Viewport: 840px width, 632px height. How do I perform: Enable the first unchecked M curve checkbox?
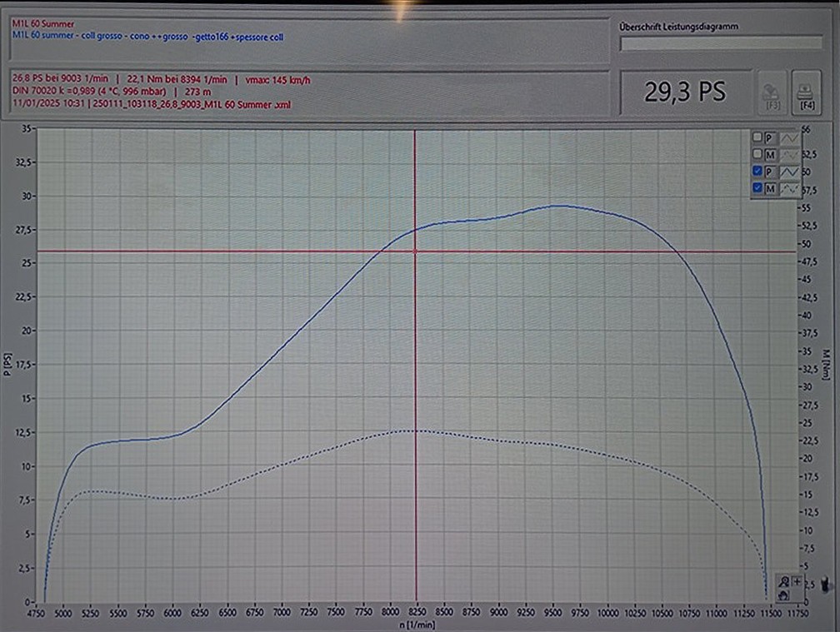coord(757,154)
